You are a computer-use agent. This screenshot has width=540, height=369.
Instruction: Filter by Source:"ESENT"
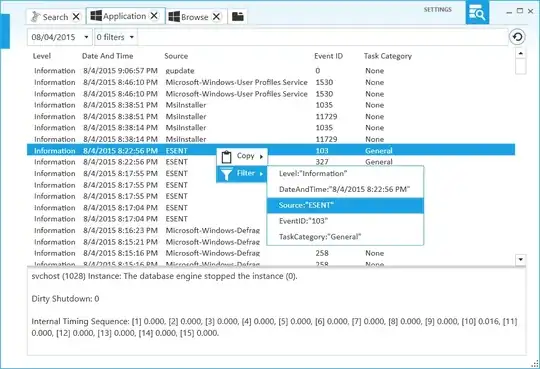tap(345, 205)
